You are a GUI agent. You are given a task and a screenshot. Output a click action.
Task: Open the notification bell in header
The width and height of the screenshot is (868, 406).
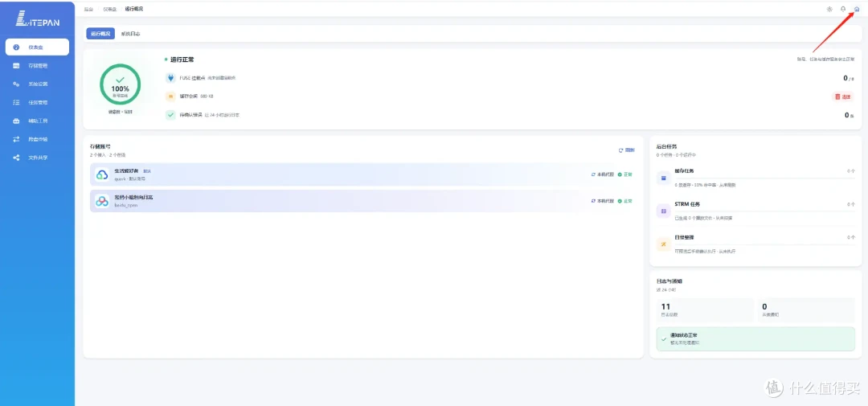[x=843, y=9]
